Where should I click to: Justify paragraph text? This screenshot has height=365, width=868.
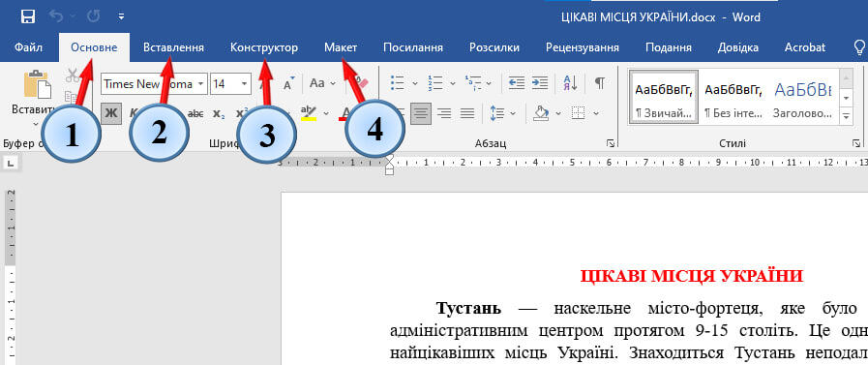pyautogui.click(x=467, y=113)
